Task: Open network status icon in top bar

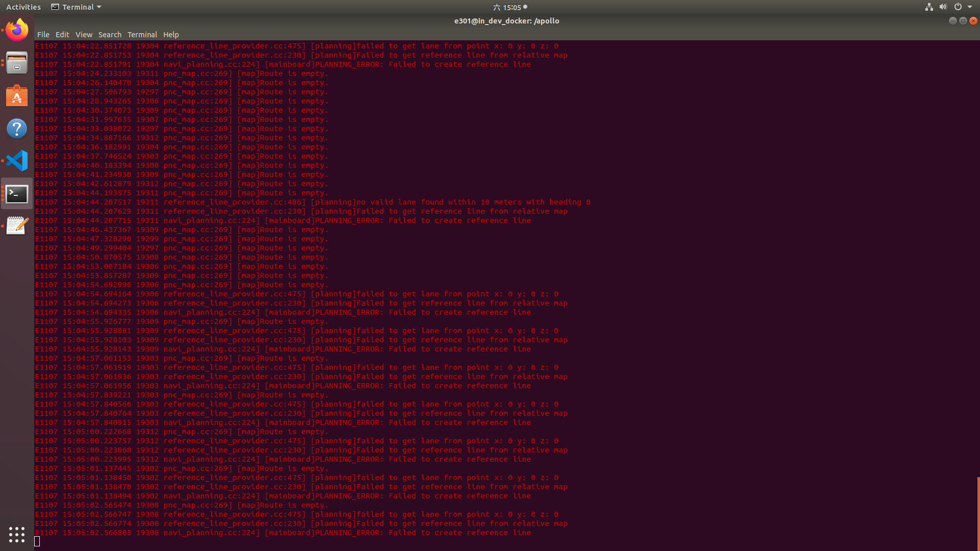Action: coord(929,7)
